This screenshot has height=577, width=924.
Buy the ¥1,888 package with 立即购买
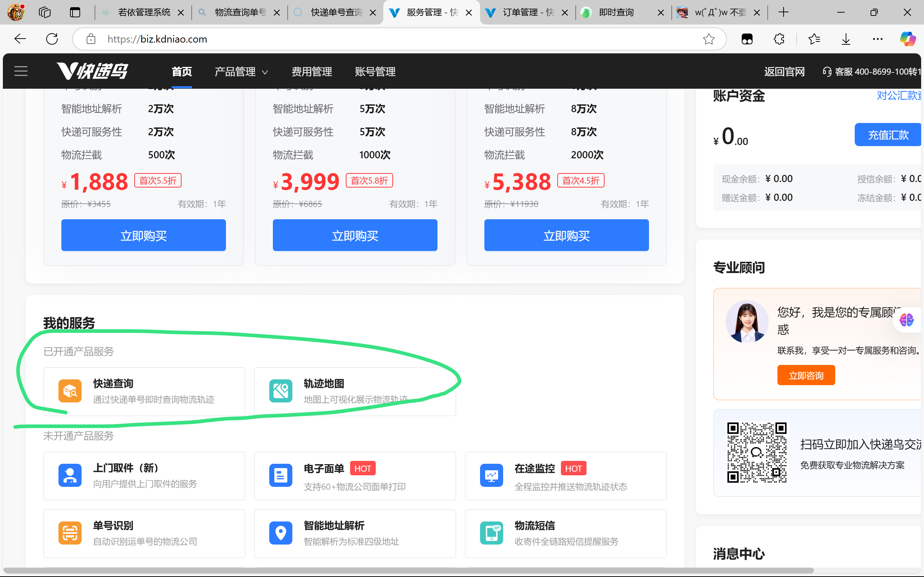144,235
